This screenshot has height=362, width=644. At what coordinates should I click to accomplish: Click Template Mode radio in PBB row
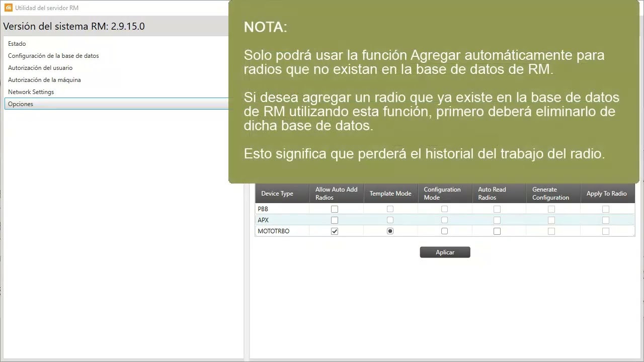[390, 209]
